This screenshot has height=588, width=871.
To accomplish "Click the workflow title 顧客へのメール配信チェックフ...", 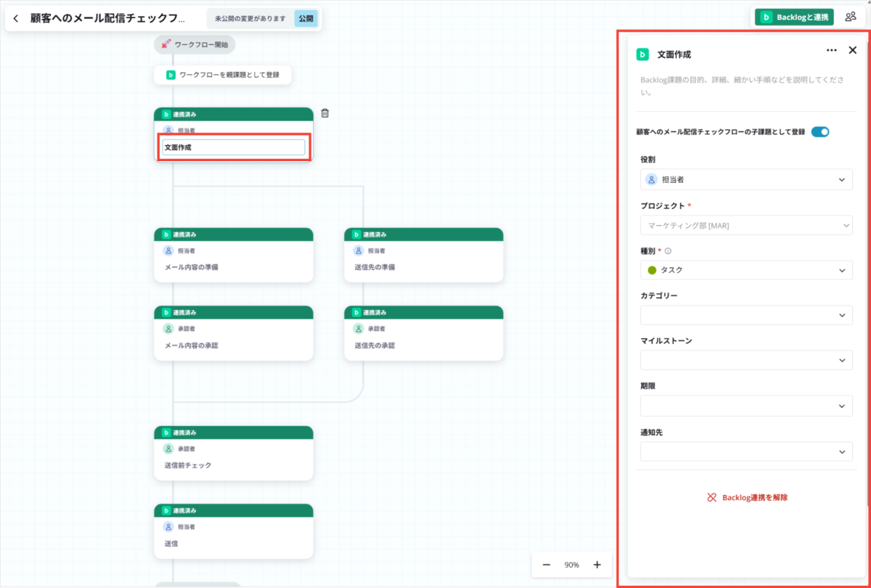I will [x=108, y=18].
